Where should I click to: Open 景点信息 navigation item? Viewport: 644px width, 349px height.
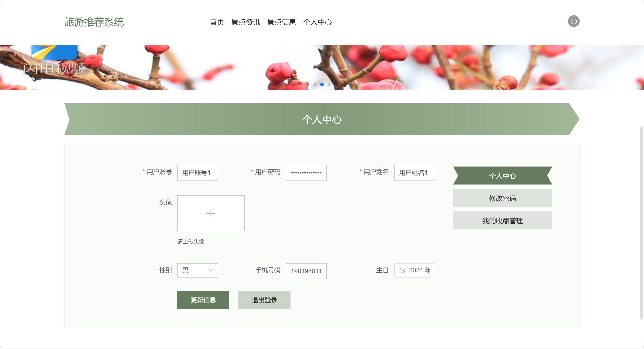point(282,22)
